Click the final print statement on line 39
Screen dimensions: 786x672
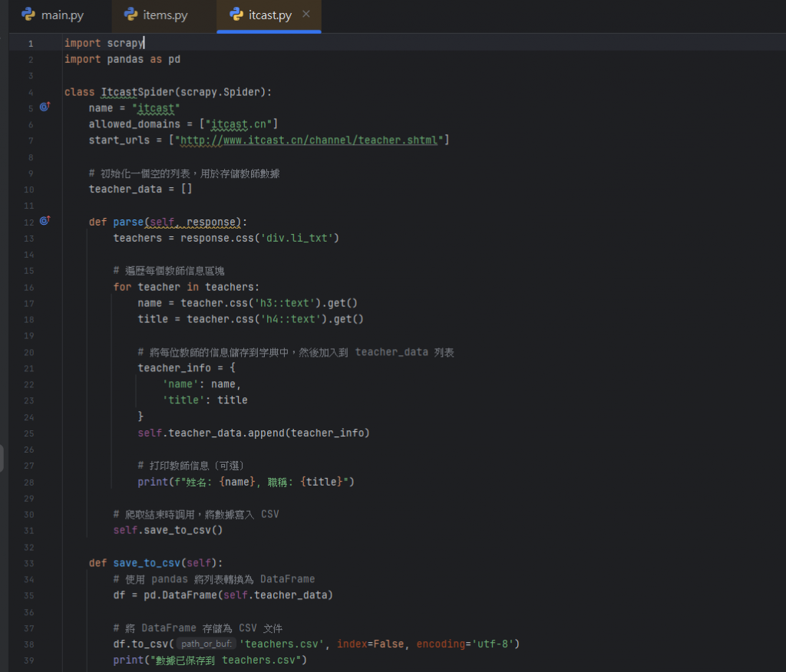210,660
